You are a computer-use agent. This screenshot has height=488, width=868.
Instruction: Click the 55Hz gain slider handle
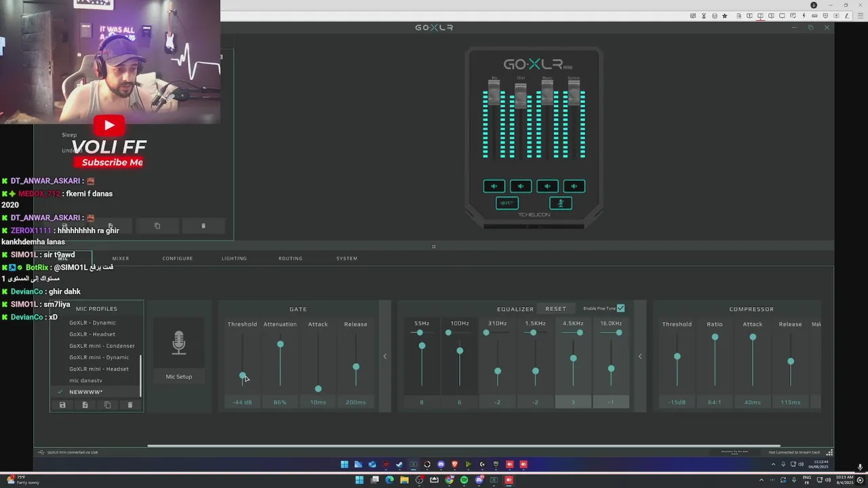click(x=422, y=346)
